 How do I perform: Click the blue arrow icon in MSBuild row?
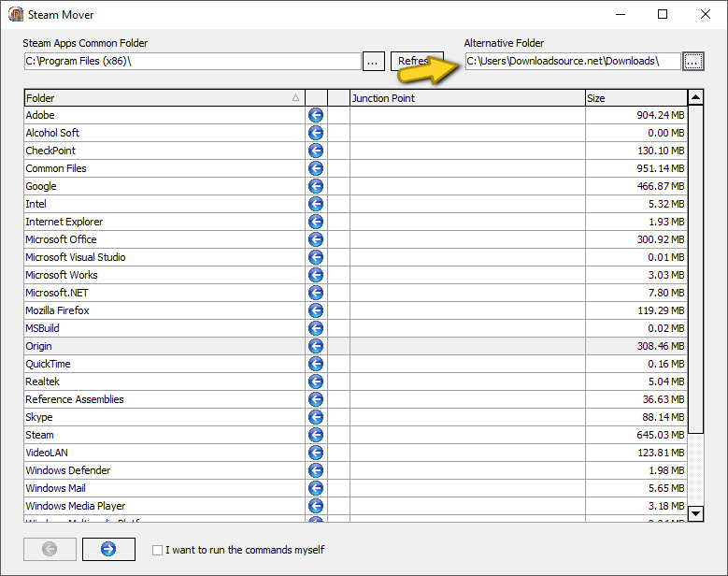click(316, 328)
